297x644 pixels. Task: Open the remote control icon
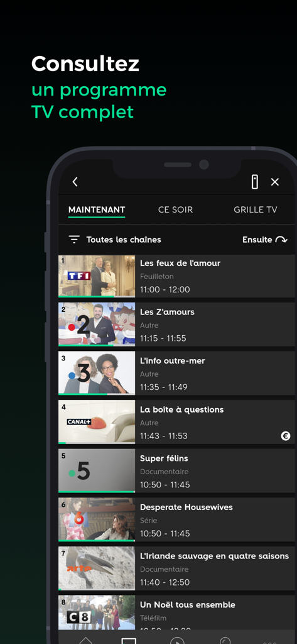[255, 182]
